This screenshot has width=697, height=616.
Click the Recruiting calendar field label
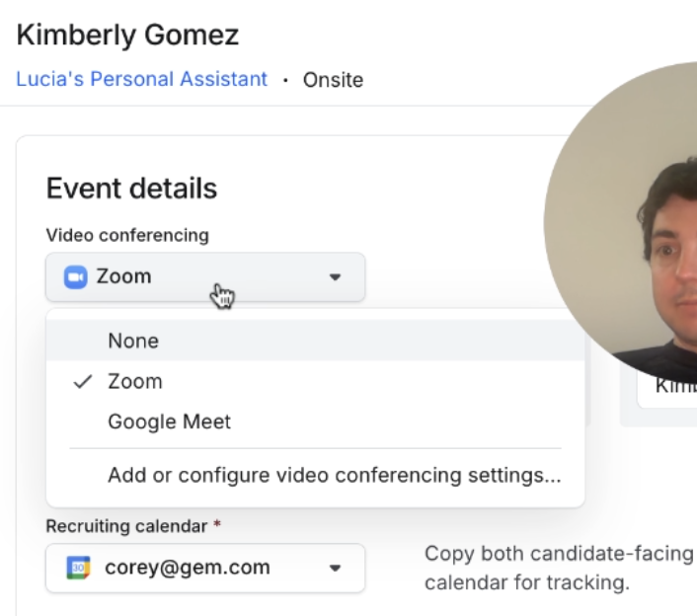[127, 526]
